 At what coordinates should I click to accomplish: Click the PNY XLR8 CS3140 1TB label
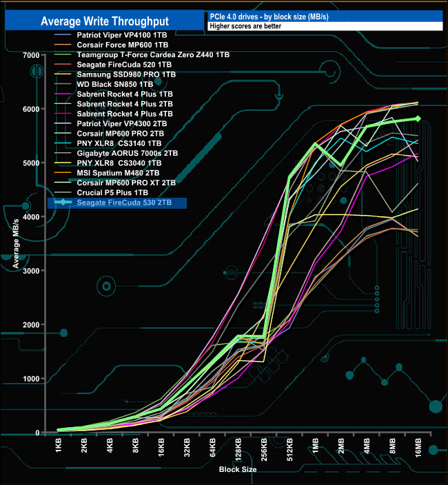(x=119, y=143)
